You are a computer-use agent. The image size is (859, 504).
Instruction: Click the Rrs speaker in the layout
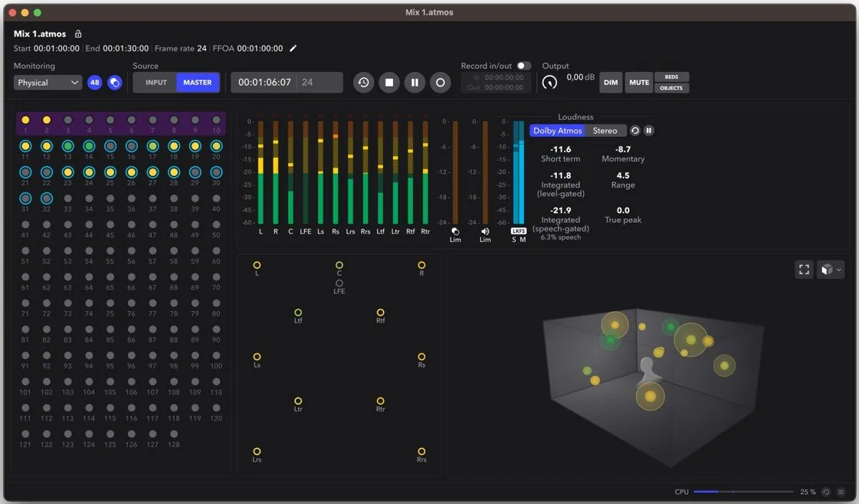point(421,451)
